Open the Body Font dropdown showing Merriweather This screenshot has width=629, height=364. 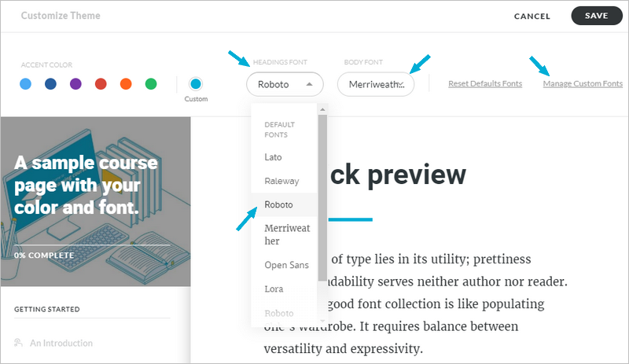376,84
